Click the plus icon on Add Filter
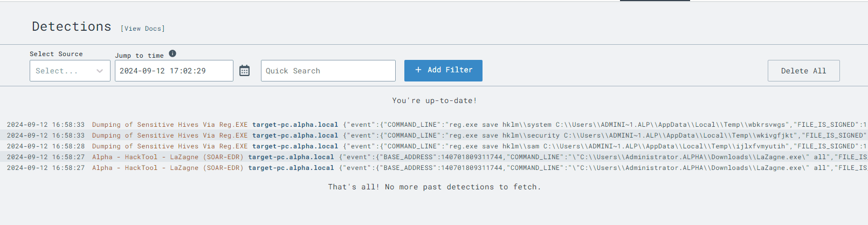 pos(418,70)
